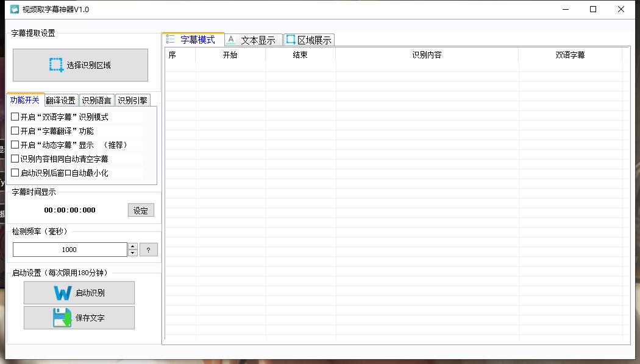Click the 00:00:00:000 subtitle time display
Image resolution: width=640 pixels, height=364 pixels.
click(70, 210)
